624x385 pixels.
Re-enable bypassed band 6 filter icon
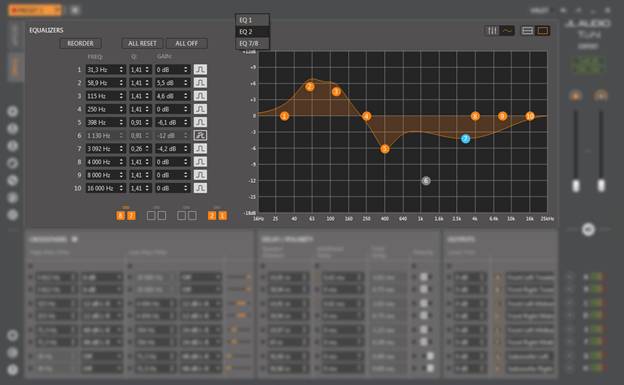coord(200,135)
